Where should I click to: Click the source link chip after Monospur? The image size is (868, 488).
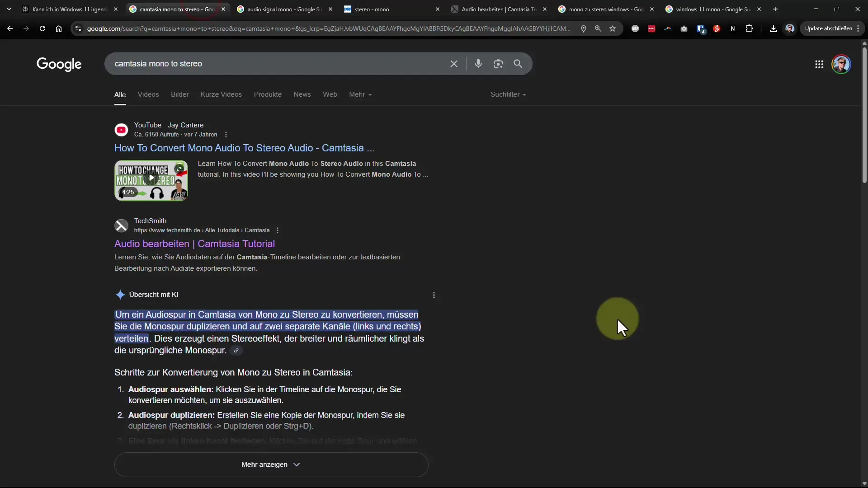click(236, 351)
